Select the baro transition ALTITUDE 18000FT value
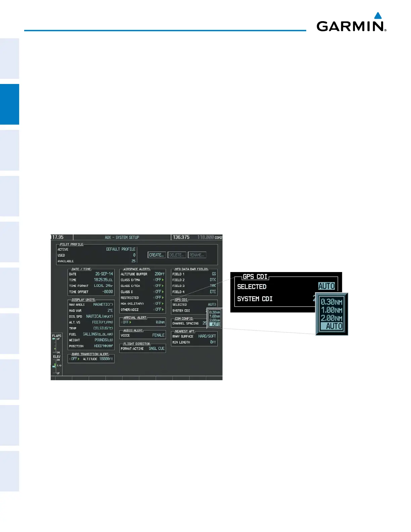Screen dimensions: 411x532 click(x=106, y=359)
